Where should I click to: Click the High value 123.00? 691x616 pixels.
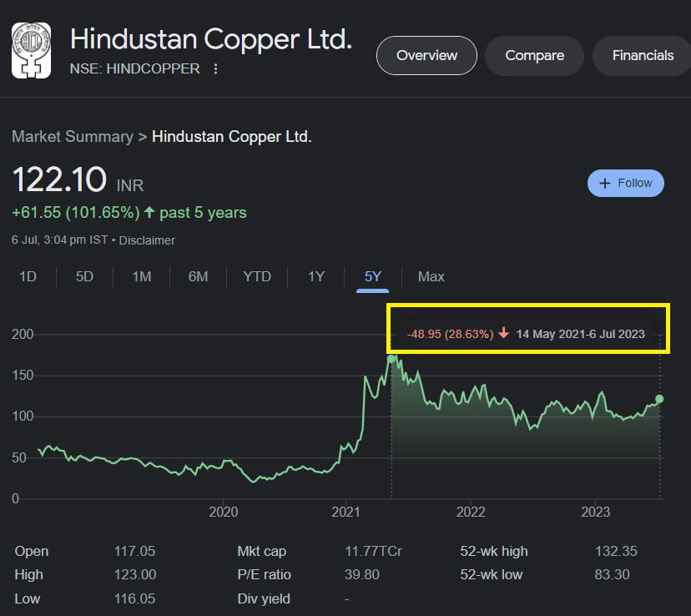pos(135,574)
